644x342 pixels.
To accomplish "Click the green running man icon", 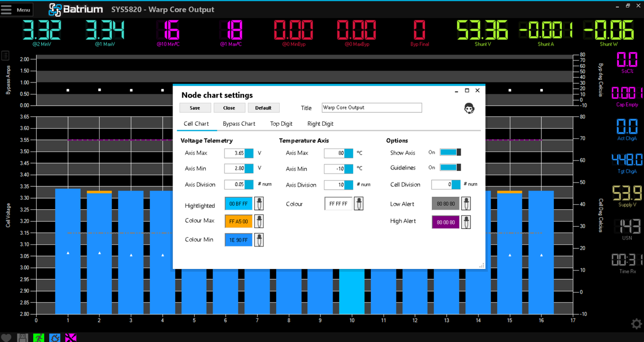I will pos(38,337).
